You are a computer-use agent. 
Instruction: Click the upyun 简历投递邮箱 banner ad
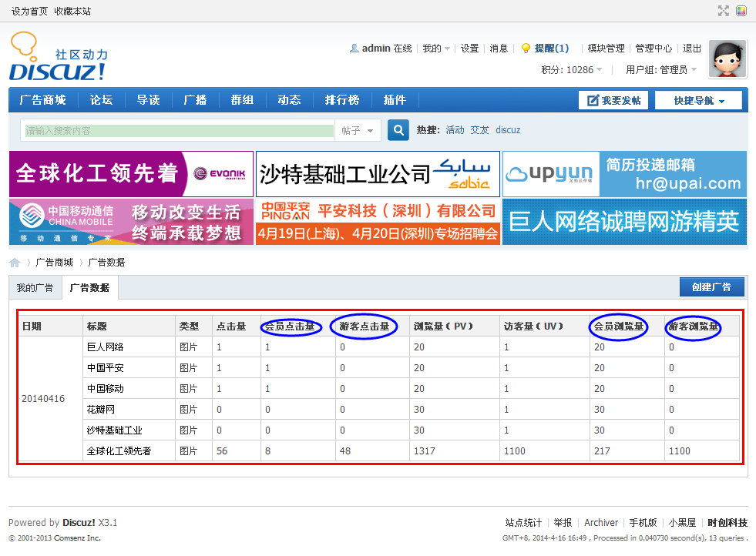coord(624,174)
